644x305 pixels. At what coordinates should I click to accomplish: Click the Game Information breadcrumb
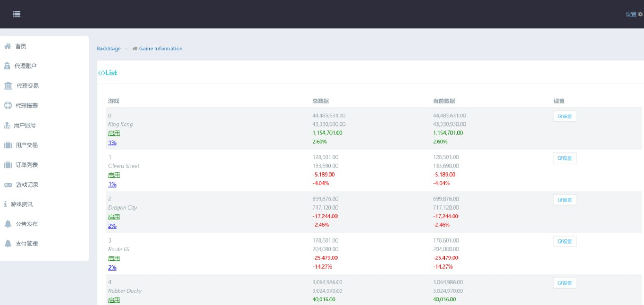[x=160, y=49]
